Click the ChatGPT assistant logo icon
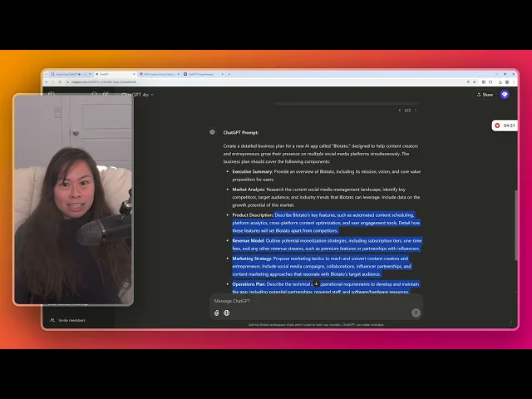Viewport: 532px width, 399px height. [213, 132]
